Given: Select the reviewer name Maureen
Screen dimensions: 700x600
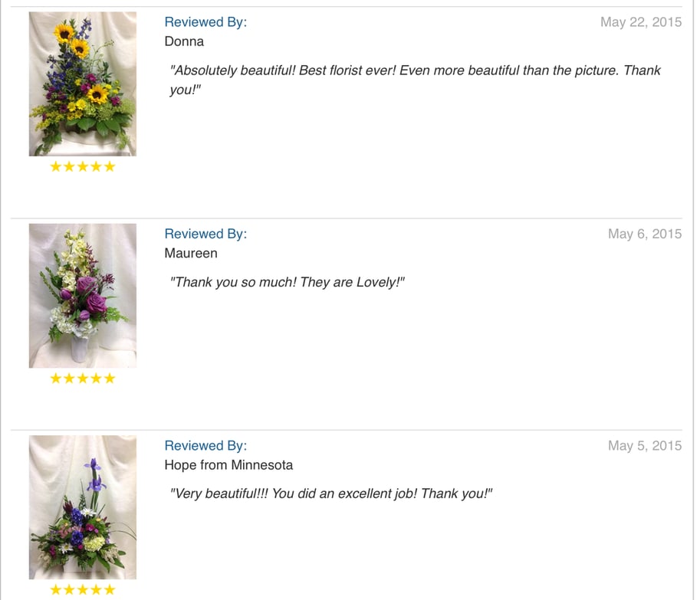Looking at the screenshot, I should (x=191, y=253).
